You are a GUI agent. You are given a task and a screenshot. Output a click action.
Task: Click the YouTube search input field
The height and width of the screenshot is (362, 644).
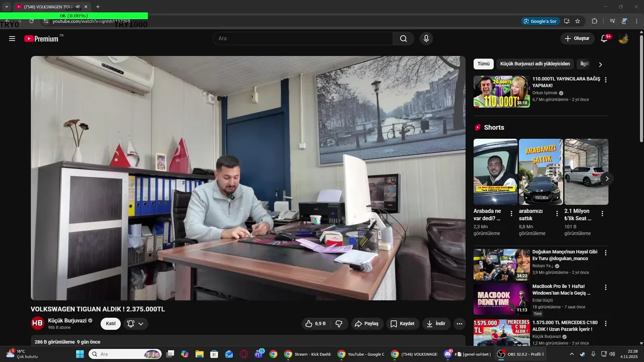(x=303, y=39)
